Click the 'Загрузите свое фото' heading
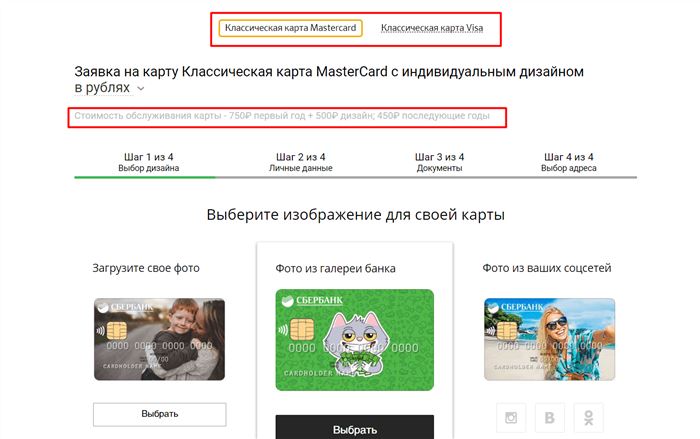Screen dimensions: 700x439 [146, 268]
